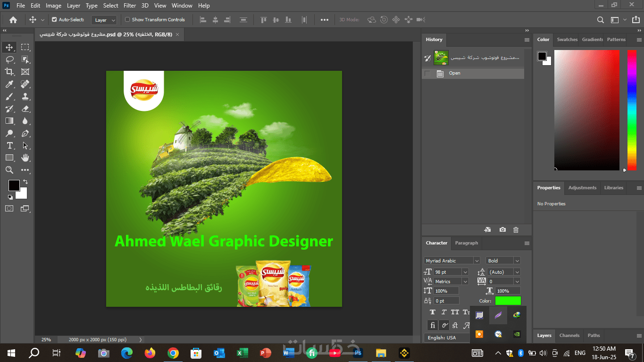Open the 98 pt font size dropdown
644x362 pixels.
[465, 272]
